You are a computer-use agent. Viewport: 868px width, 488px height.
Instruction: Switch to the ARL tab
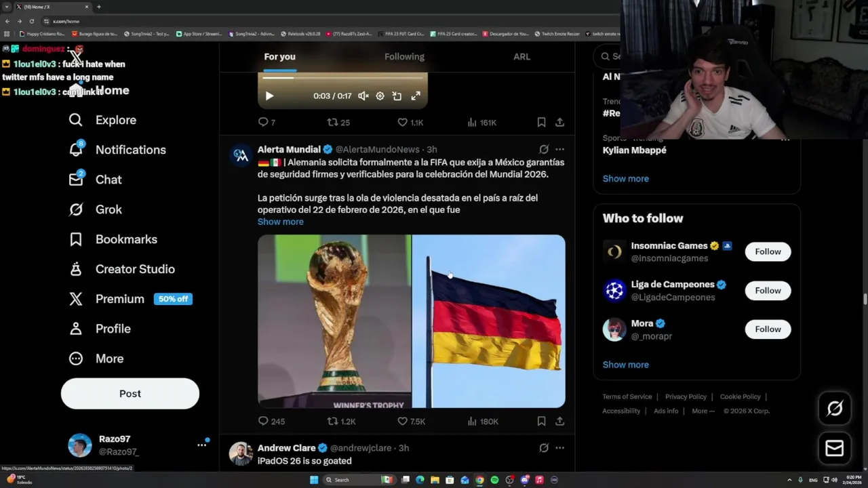pyautogui.click(x=521, y=57)
